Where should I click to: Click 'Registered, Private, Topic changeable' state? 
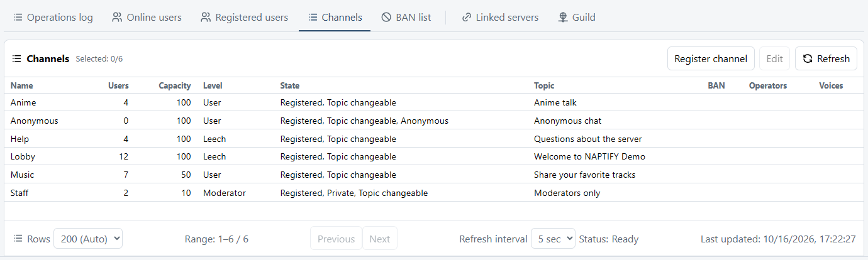point(354,193)
